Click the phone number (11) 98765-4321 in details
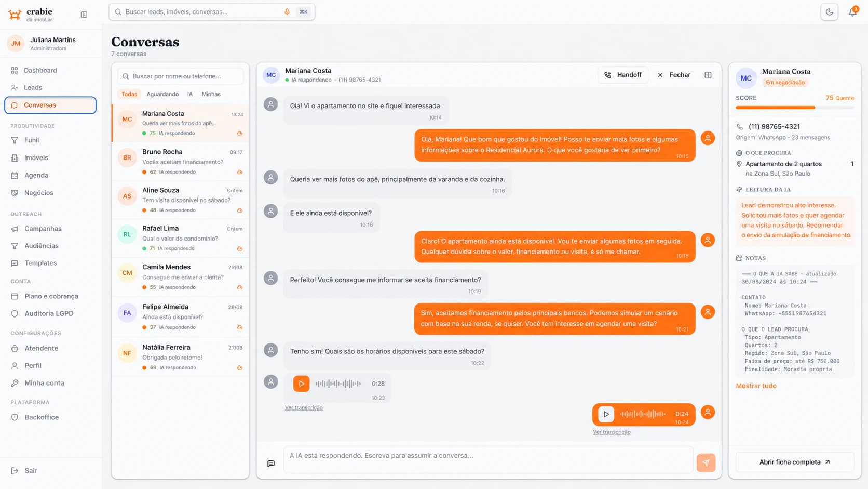868x489 pixels. coord(774,126)
